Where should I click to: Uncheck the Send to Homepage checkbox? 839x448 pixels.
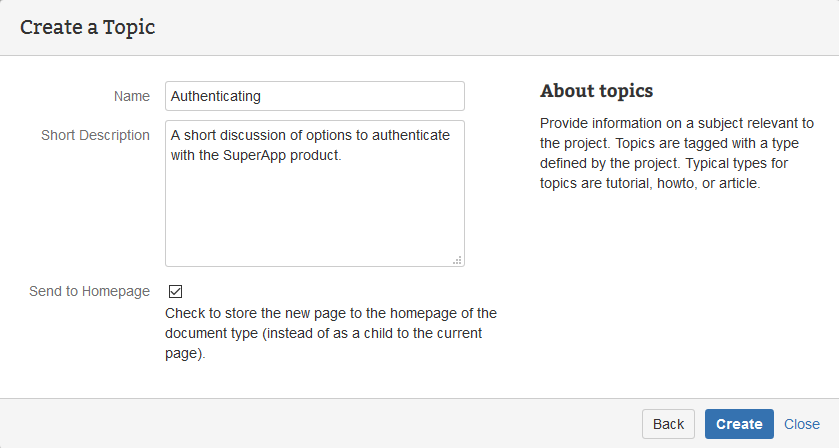click(176, 292)
